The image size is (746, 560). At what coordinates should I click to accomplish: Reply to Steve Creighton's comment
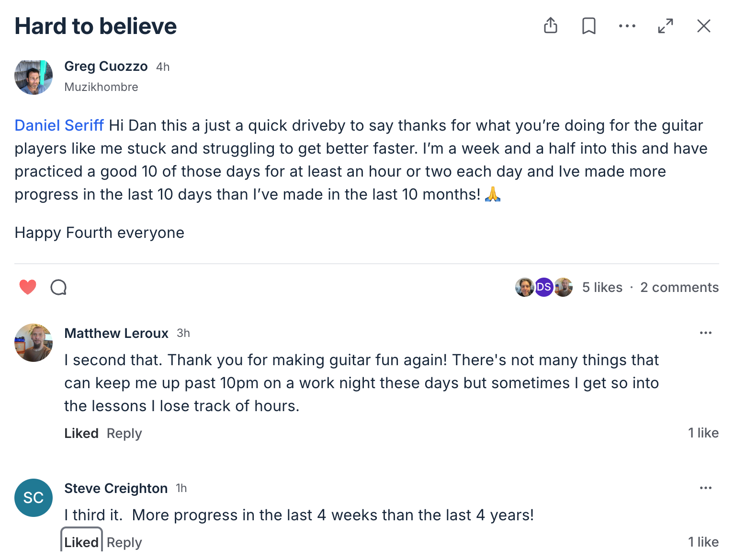coord(124,542)
